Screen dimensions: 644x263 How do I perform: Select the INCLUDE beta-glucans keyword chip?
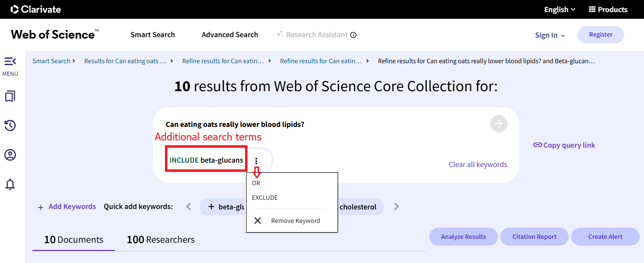click(206, 160)
